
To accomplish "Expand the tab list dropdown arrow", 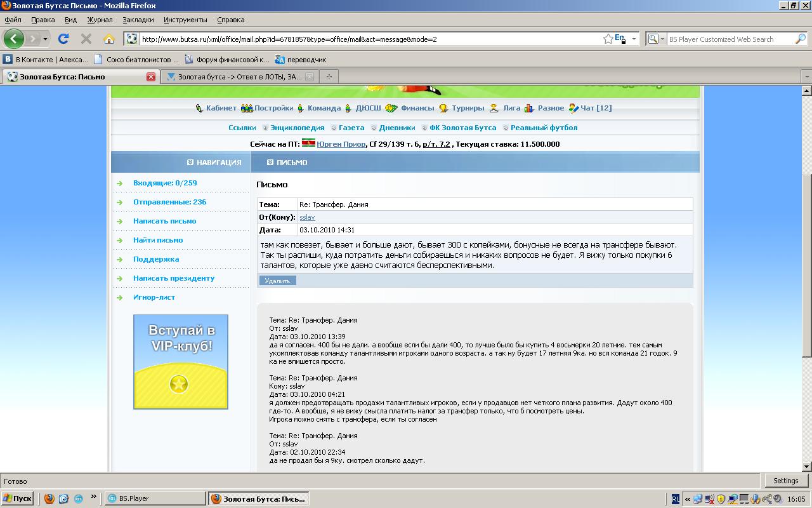I will point(806,77).
